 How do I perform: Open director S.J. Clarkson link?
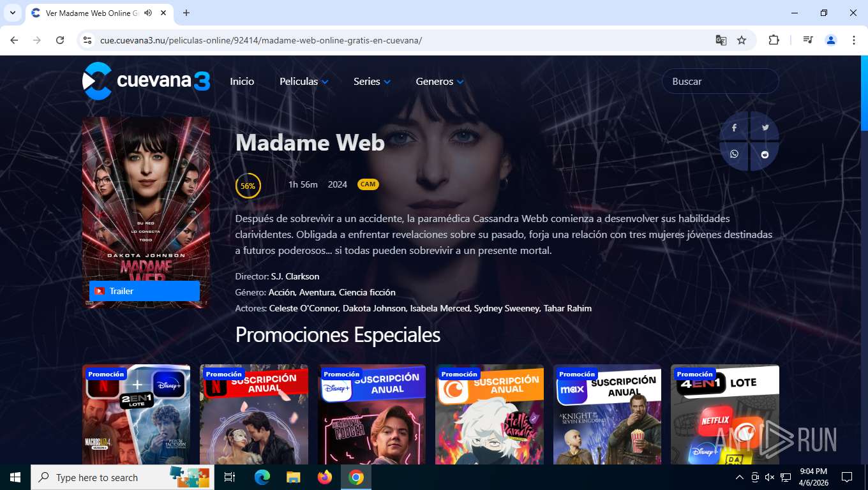point(295,276)
